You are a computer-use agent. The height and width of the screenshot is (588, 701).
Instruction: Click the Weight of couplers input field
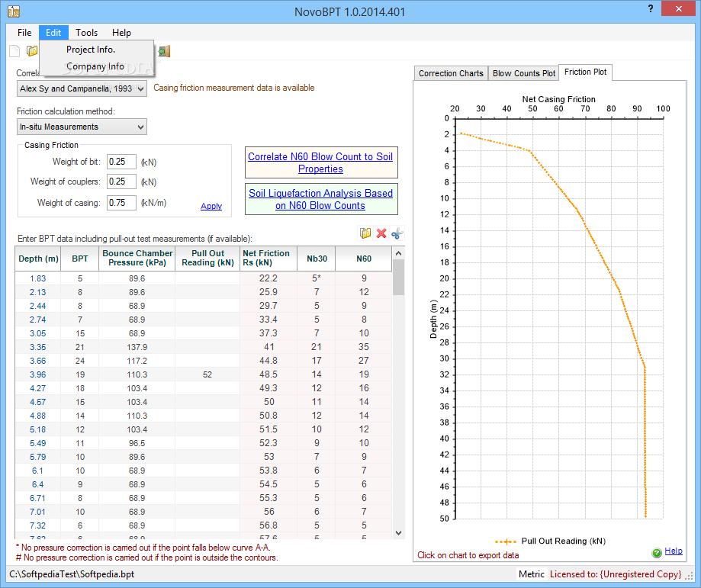tap(121, 182)
